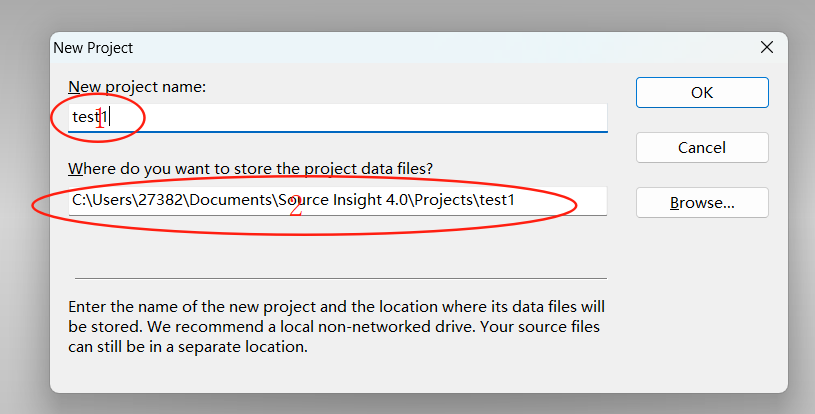Click the red number 1 annotation
This screenshot has height=414, width=815.
pyautogui.click(x=100, y=120)
